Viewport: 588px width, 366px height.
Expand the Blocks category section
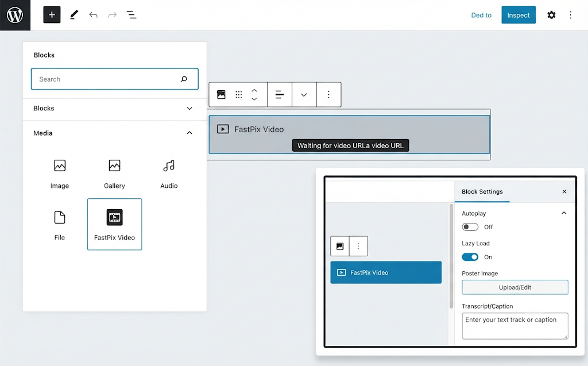[x=189, y=109]
